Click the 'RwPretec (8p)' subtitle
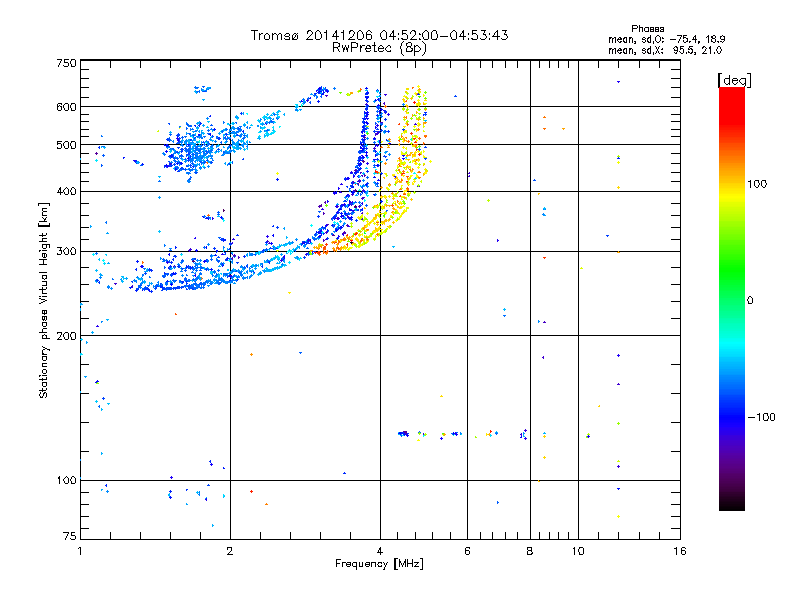800x600 pixels. (379, 48)
